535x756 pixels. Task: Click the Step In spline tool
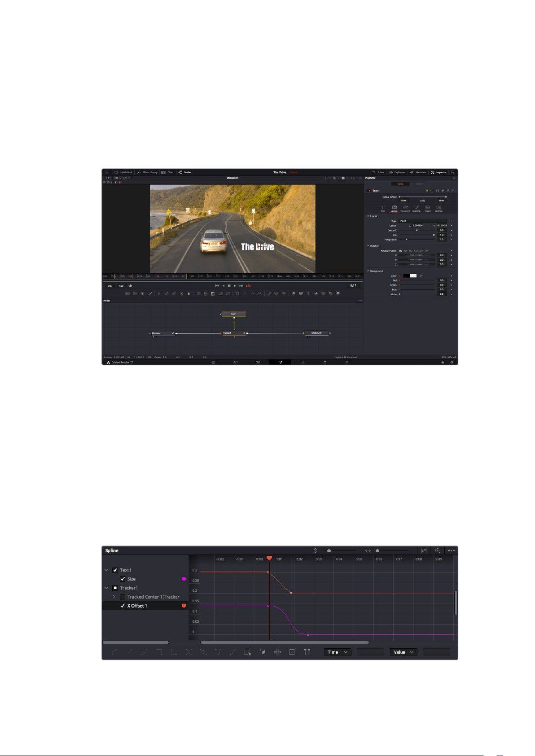pyautogui.click(x=159, y=652)
